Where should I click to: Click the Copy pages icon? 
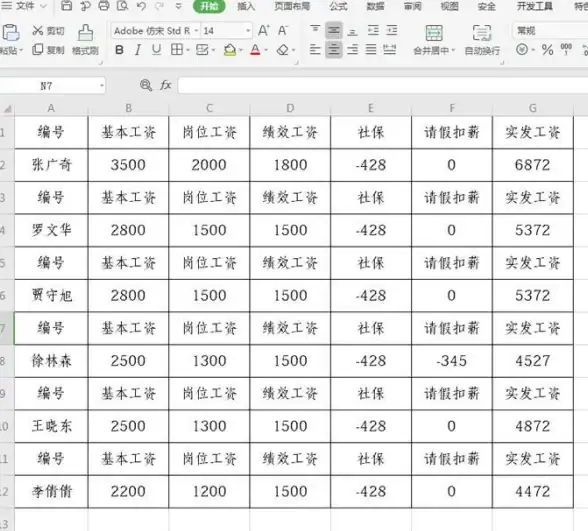(38, 49)
